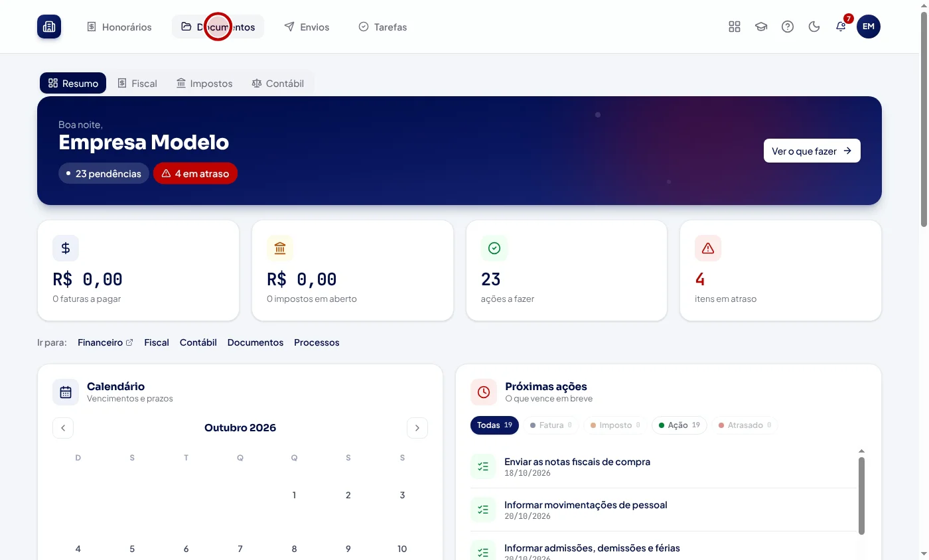Go to previous month in calendar
The height and width of the screenshot is (560, 929).
63,428
